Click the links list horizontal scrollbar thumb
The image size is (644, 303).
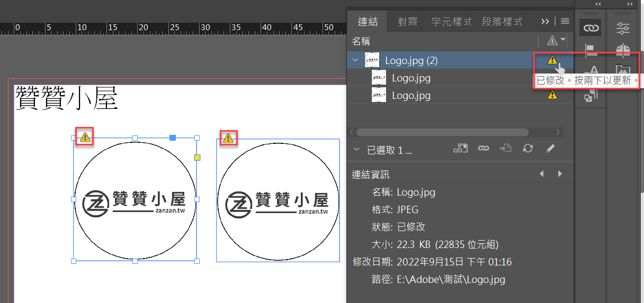pos(442,132)
